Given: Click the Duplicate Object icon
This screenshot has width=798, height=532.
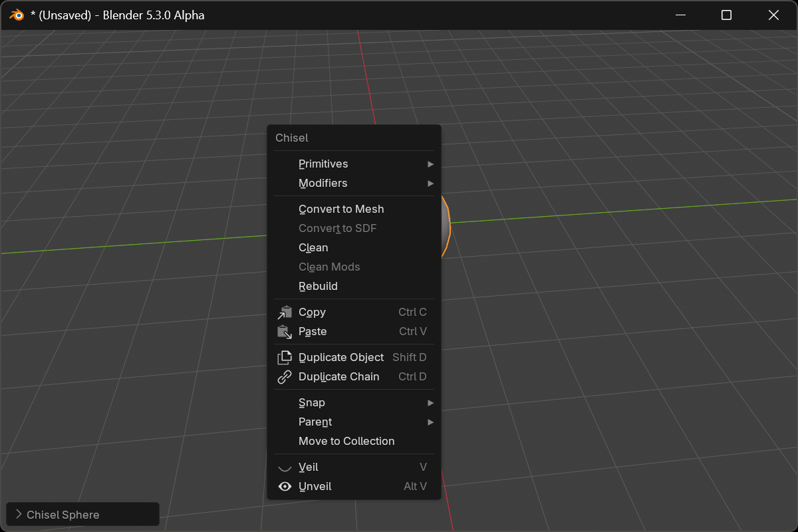Looking at the screenshot, I should (285, 357).
